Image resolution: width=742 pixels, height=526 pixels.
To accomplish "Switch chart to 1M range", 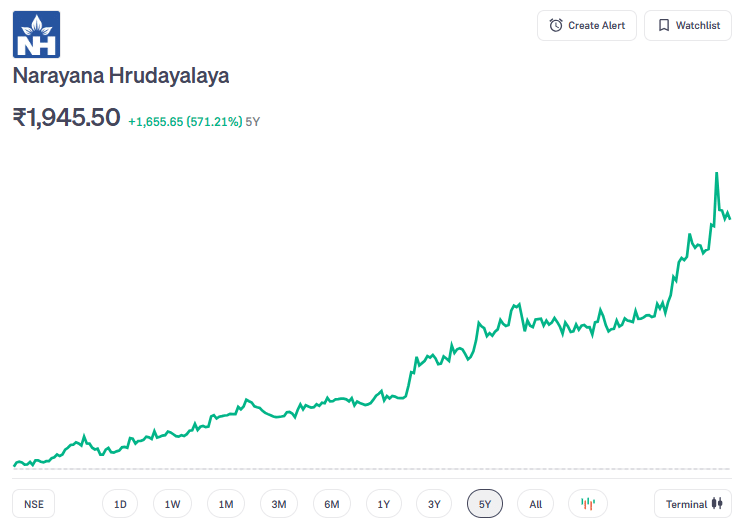I will 226,504.
